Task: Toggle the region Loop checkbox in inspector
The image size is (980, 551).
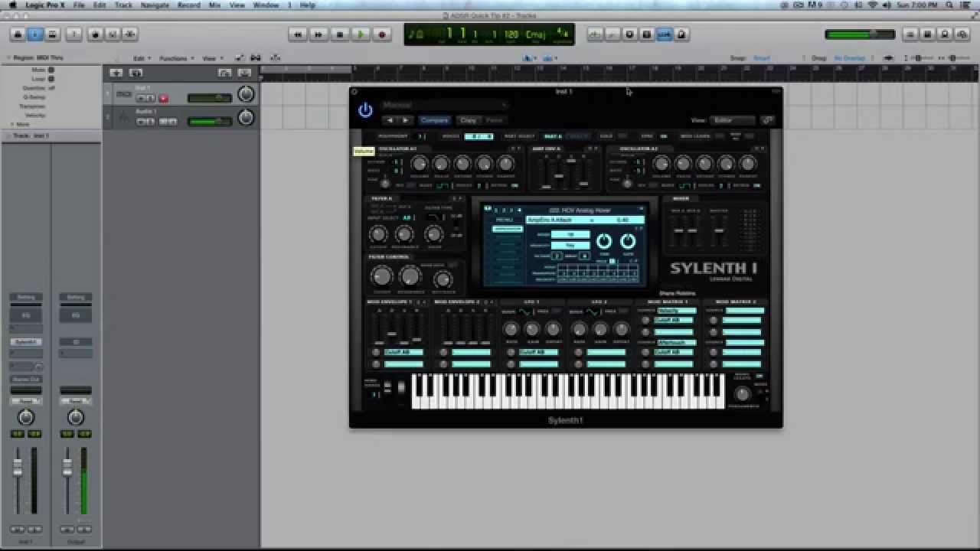Action: coord(51,79)
